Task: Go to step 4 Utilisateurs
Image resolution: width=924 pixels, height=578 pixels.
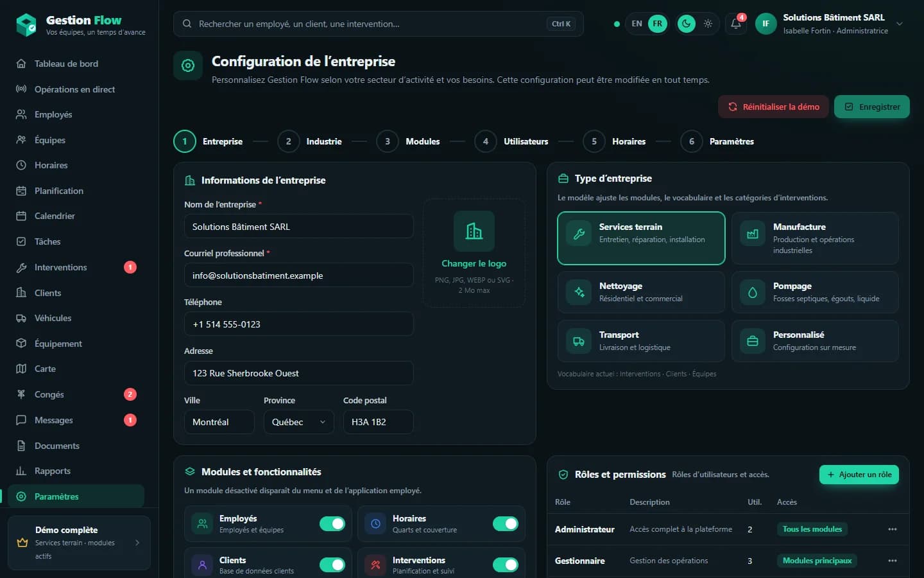Action: [511, 141]
